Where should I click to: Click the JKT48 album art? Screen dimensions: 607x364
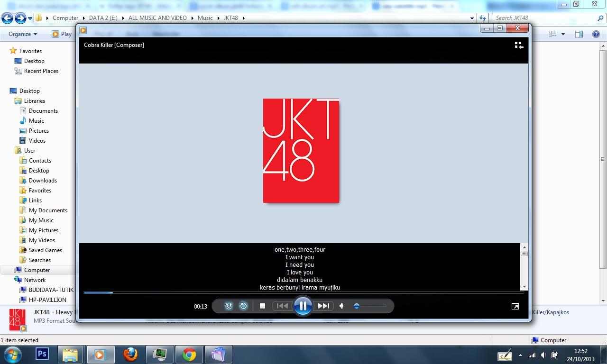pyautogui.click(x=301, y=151)
